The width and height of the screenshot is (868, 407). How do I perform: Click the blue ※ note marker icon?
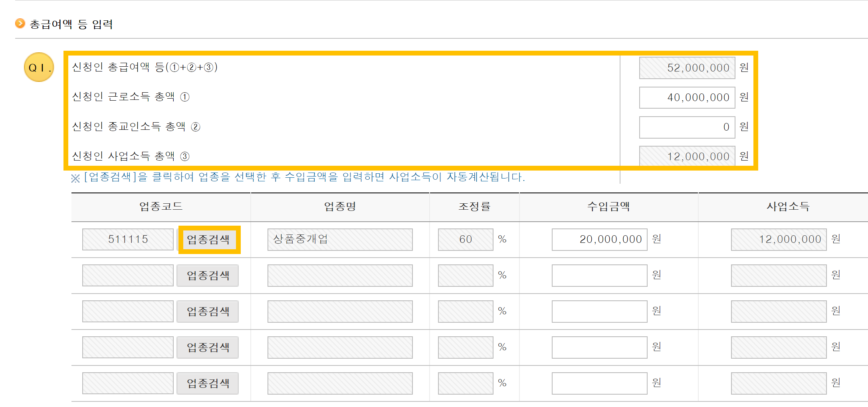75,178
